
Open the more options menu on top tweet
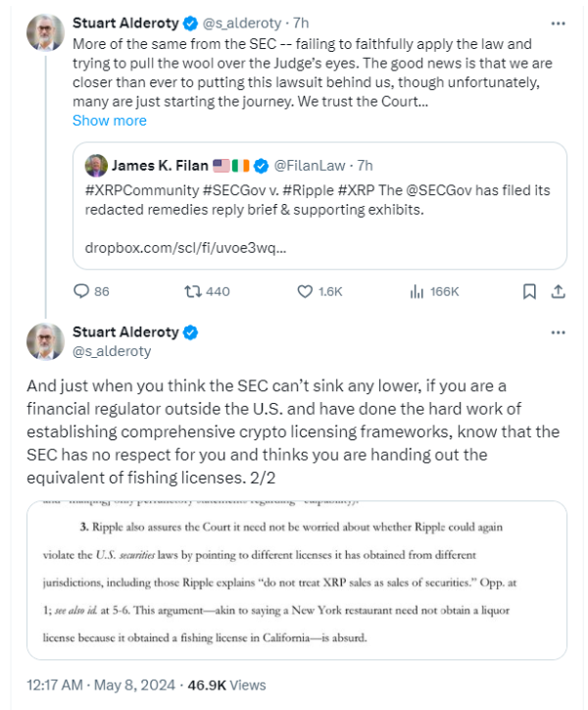coord(559,23)
